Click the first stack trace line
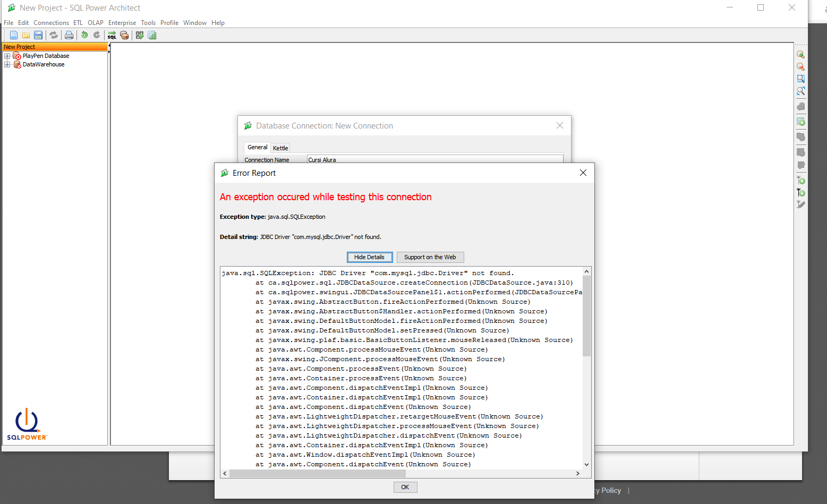Viewport: 827px width, 504px height. (x=368, y=273)
